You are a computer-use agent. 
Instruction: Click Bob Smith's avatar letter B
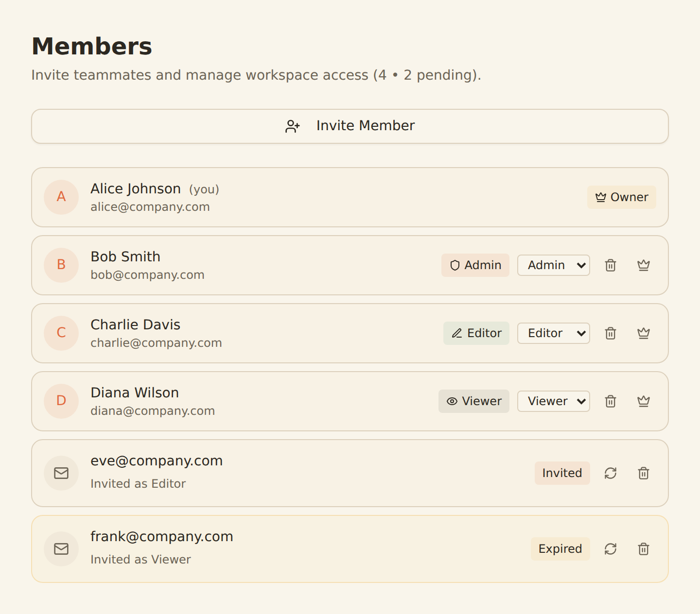[61, 265]
